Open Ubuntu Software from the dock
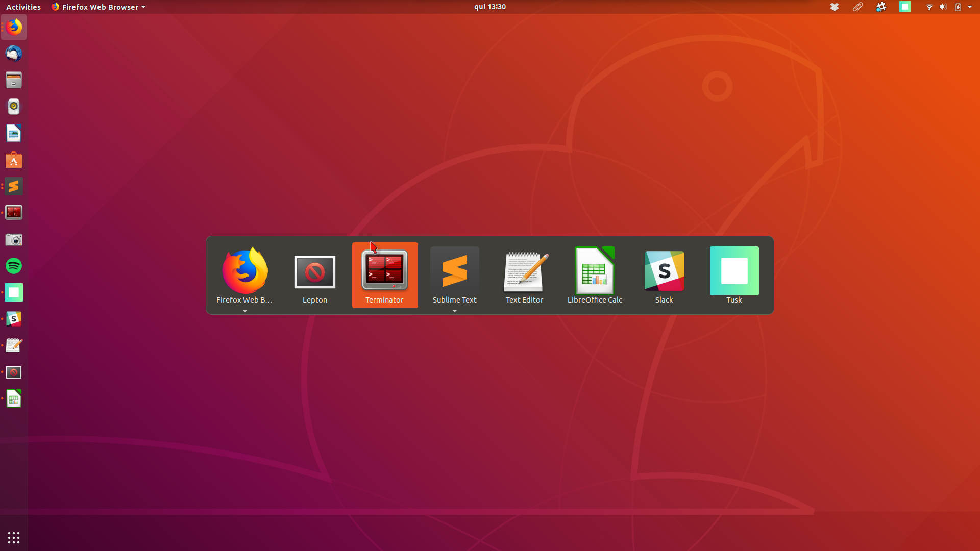The width and height of the screenshot is (980, 551). click(x=14, y=160)
